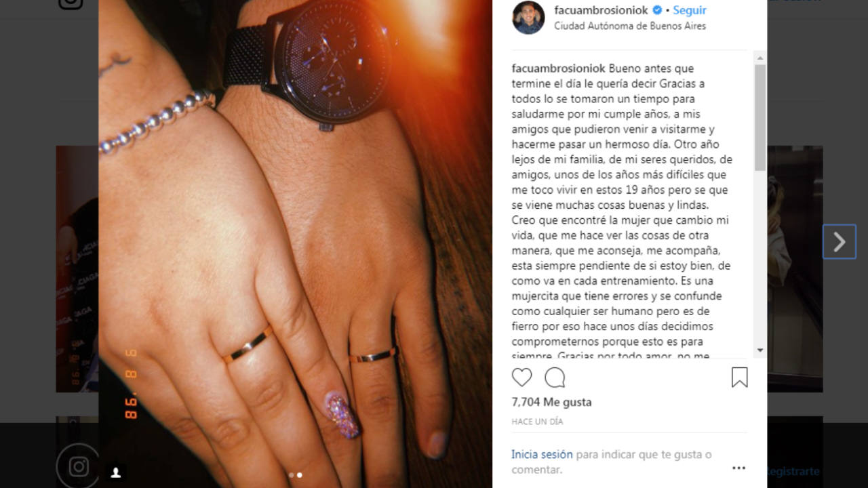Click the caption scrollbar down arrow

pyautogui.click(x=760, y=350)
